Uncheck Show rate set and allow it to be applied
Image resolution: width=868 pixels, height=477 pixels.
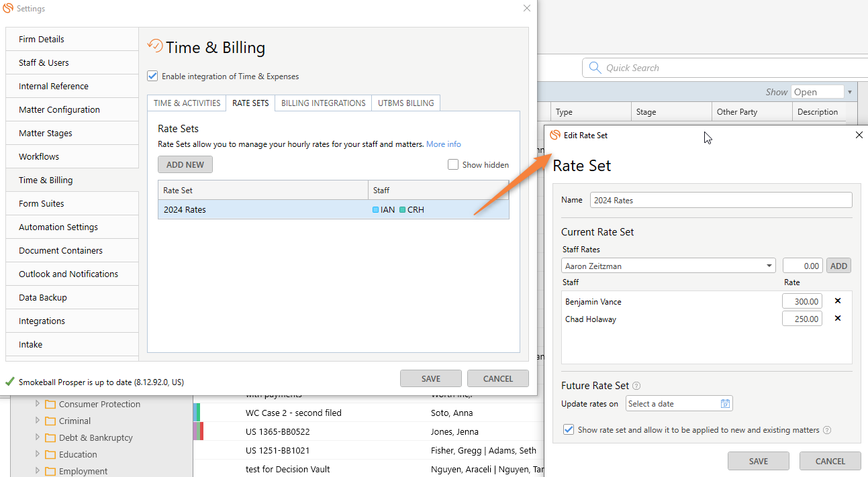point(569,430)
